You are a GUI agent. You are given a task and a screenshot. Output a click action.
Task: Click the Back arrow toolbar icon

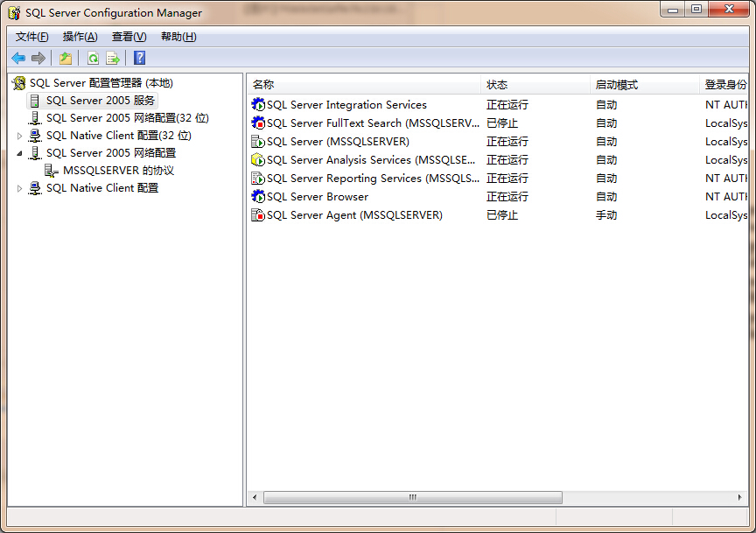click(18, 59)
